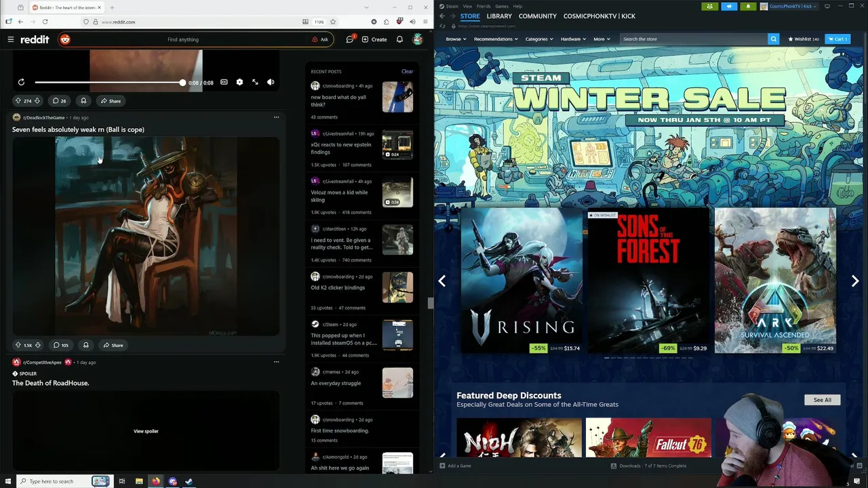
Task: Open Reddit user avatar menu
Action: (418, 39)
